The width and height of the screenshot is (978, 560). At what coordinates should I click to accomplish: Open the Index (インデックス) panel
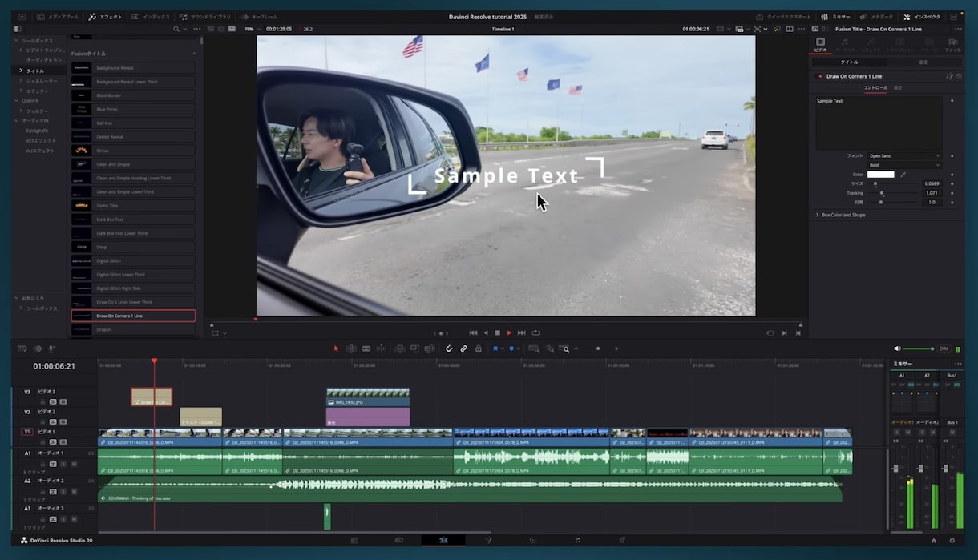(x=151, y=17)
